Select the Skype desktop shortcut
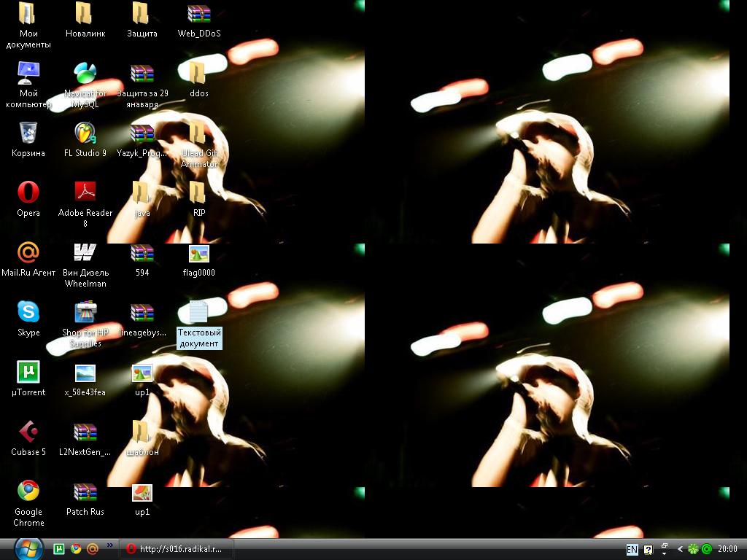The width and height of the screenshot is (747, 560). coord(28,312)
